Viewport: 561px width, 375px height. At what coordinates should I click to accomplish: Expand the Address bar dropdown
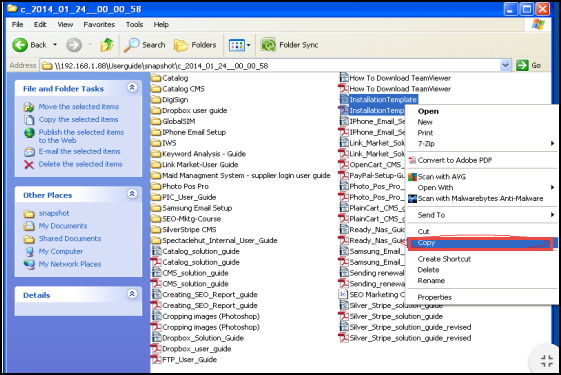pyautogui.click(x=505, y=65)
